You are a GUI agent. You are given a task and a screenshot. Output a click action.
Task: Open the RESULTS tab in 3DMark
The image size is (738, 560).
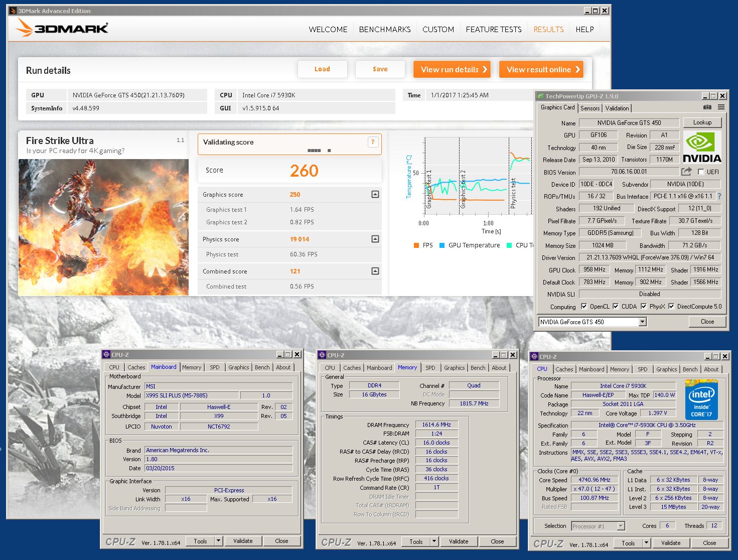coord(548,29)
